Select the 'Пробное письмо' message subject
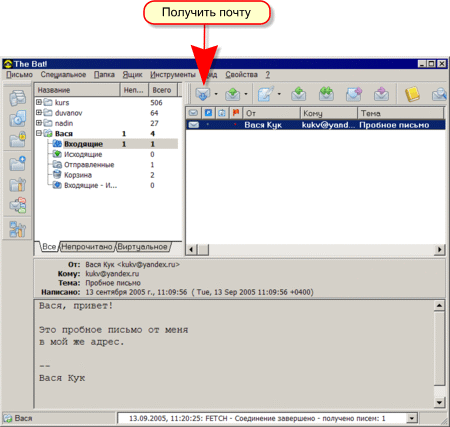The height and width of the screenshot is (427, 450). pos(394,125)
